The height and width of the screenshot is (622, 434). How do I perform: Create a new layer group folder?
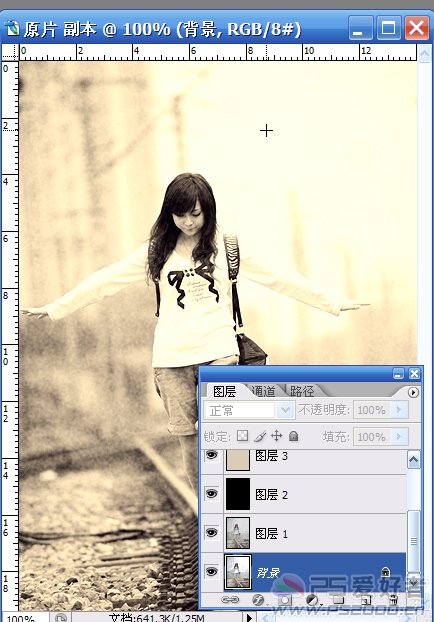pyautogui.click(x=338, y=599)
